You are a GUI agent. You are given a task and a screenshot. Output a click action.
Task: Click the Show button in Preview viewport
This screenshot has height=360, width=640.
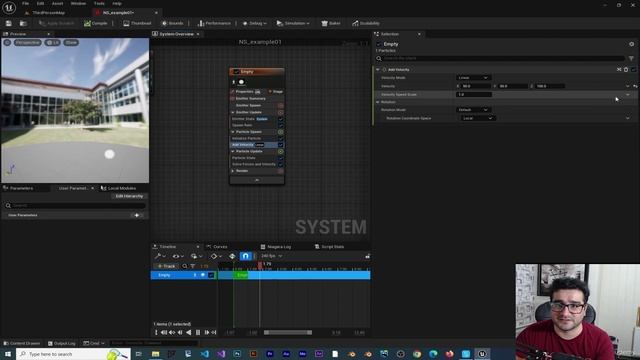71,42
